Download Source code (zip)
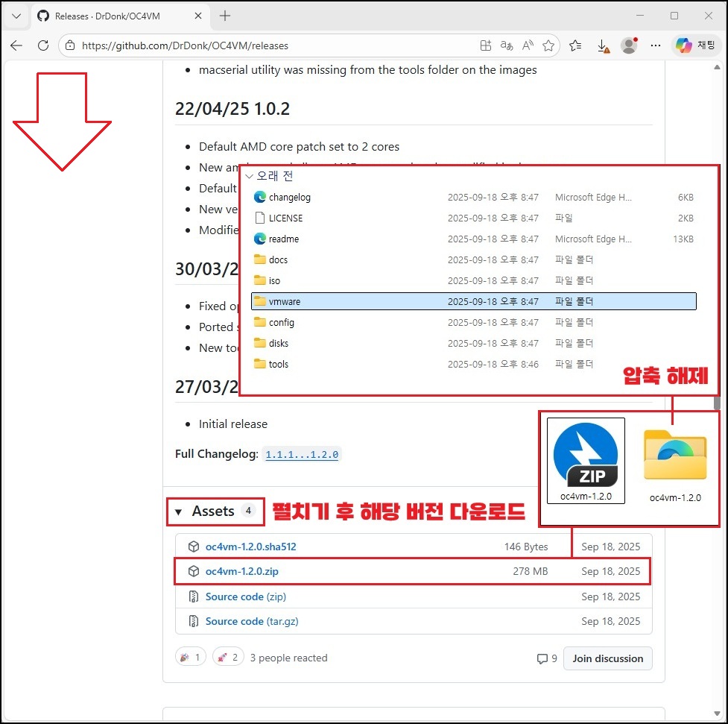 246,596
